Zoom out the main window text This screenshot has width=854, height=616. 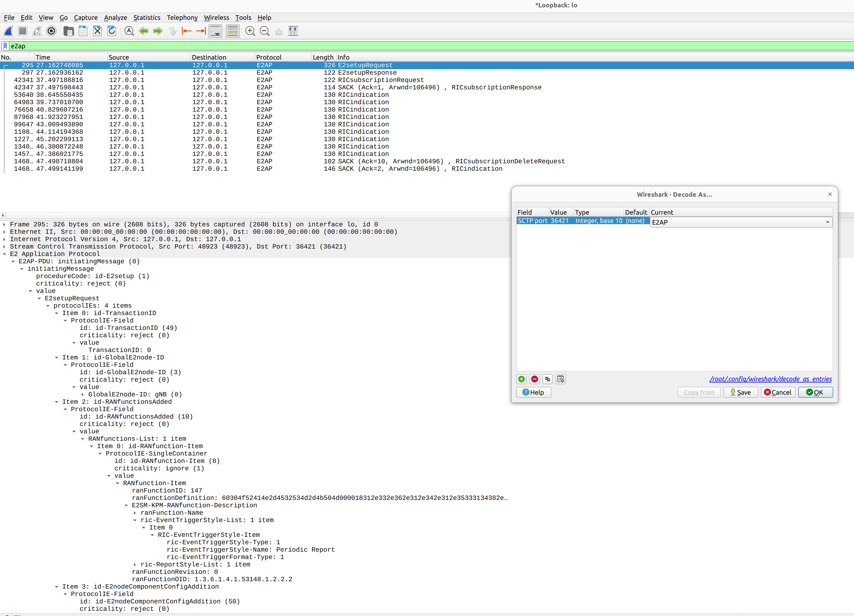coord(265,31)
